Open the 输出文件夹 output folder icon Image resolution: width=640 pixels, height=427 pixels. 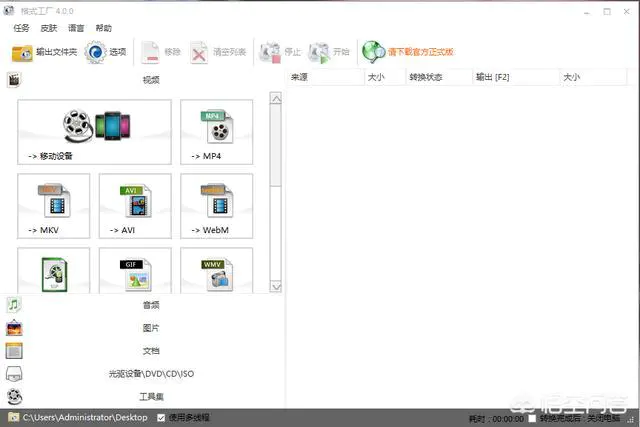22,53
